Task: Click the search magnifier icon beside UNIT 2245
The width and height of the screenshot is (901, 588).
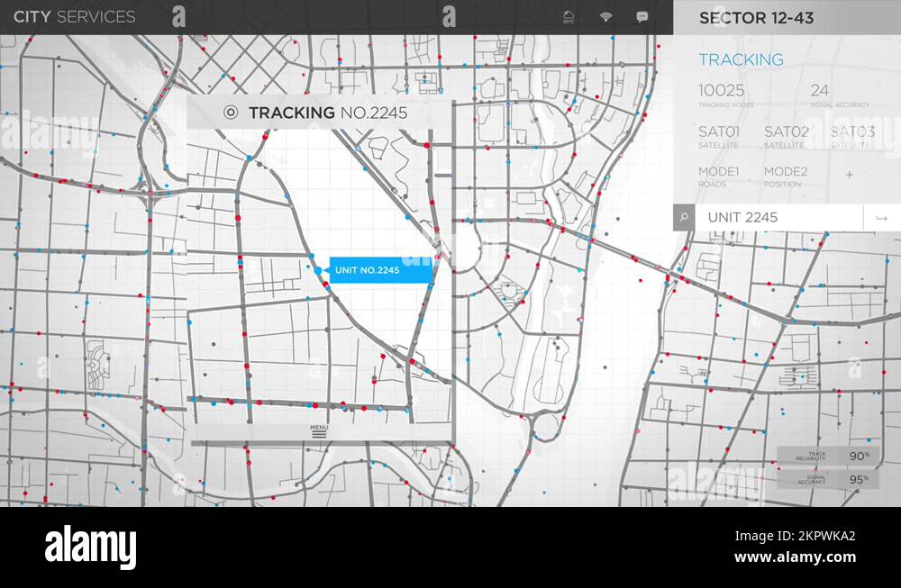Action: point(684,218)
